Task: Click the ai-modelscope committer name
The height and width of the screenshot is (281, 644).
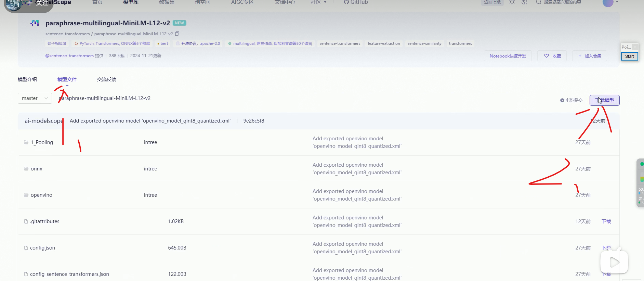Action: 44,121
